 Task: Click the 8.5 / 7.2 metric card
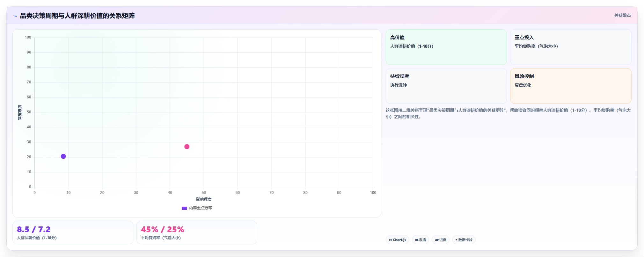pyautogui.click(x=73, y=232)
